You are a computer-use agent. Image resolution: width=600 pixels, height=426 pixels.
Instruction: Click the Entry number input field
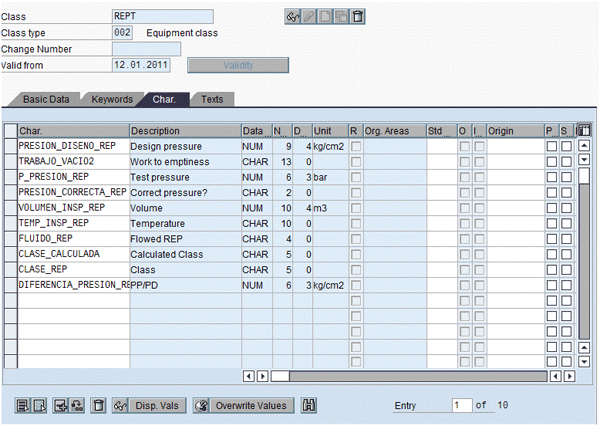[x=460, y=405]
